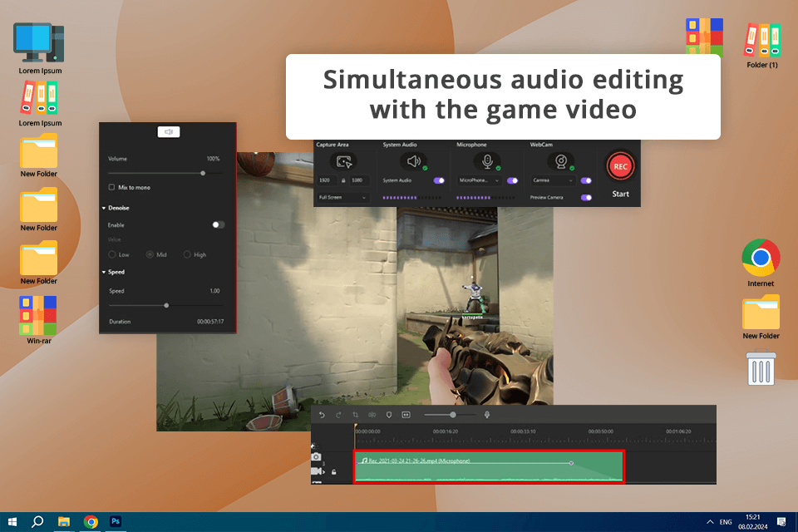This screenshot has height=532, width=798.
Task: Select the Mid denoise radio option
Action: [x=150, y=254]
